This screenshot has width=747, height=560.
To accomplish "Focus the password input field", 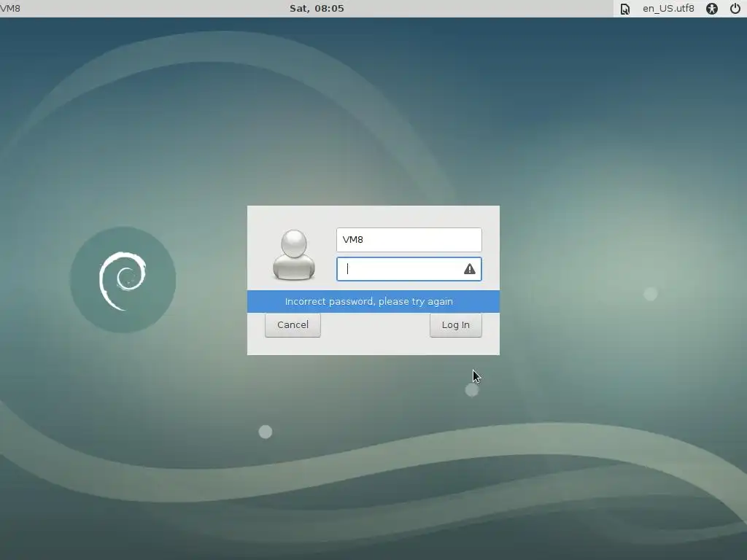I will coord(409,269).
